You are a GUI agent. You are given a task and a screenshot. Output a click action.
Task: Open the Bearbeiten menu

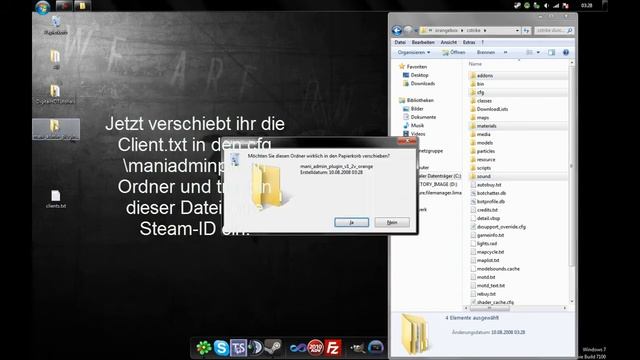click(x=423, y=42)
